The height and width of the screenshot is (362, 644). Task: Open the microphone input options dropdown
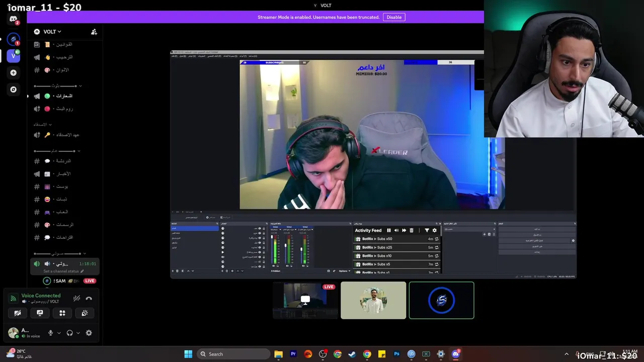[59, 333]
